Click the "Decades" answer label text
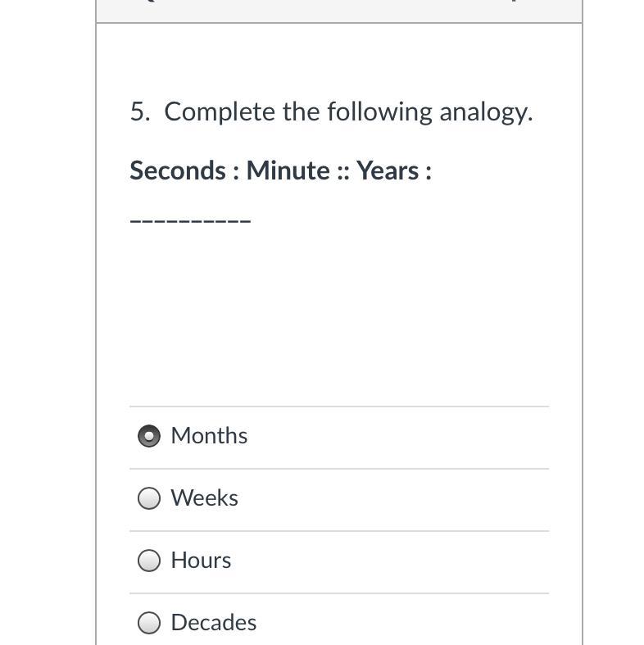The height and width of the screenshot is (645, 644). click(x=213, y=623)
